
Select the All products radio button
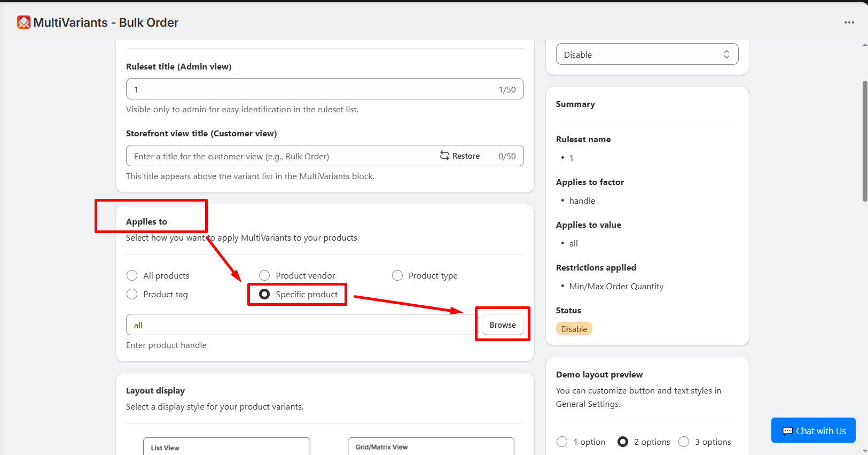click(x=132, y=275)
